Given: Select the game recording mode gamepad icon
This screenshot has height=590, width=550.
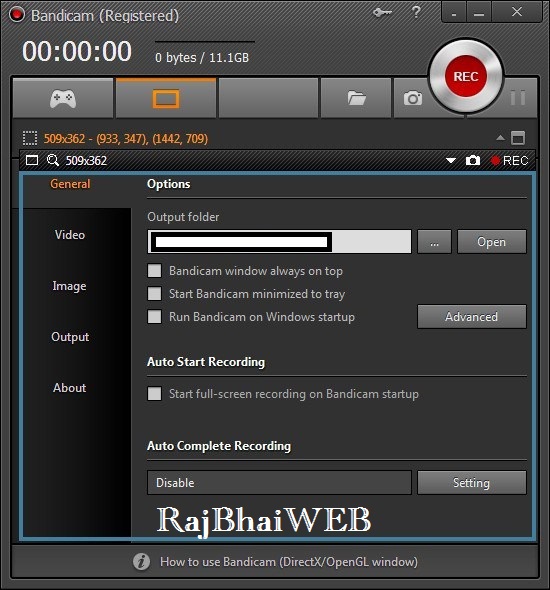Looking at the screenshot, I should pos(63,99).
